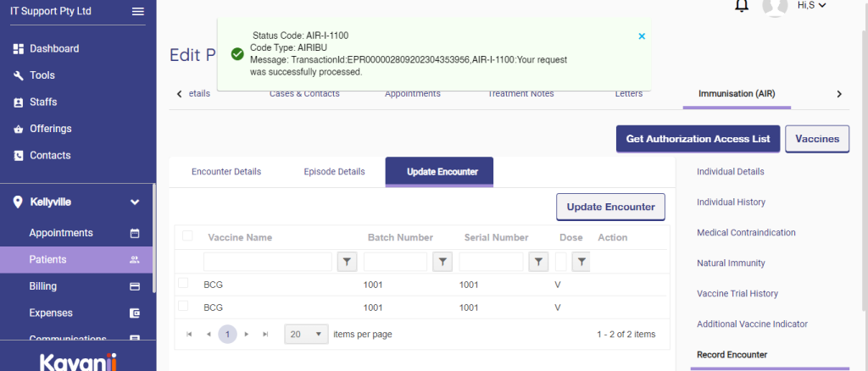Viewport: 868px width, 371px height.
Task: Close the success status notification
Action: click(642, 36)
